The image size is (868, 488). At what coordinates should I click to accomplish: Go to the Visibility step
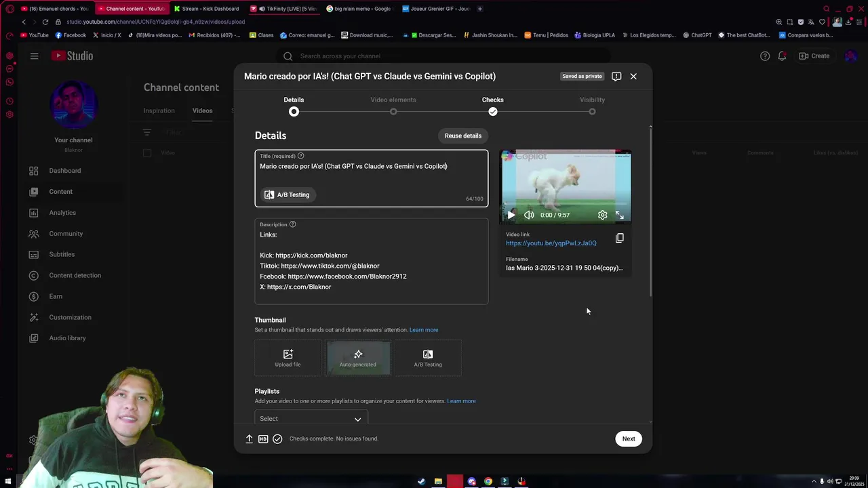tap(592, 105)
